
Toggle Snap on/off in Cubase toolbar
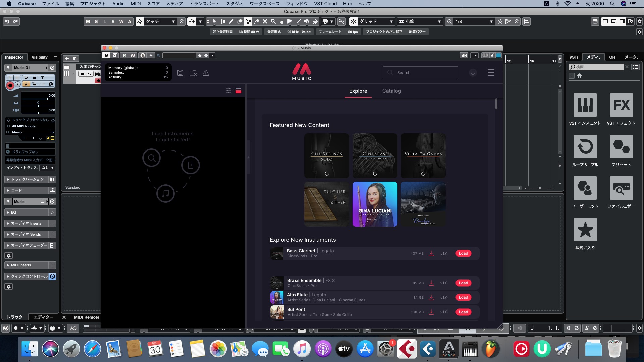pyautogui.click(x=353, y=21)
